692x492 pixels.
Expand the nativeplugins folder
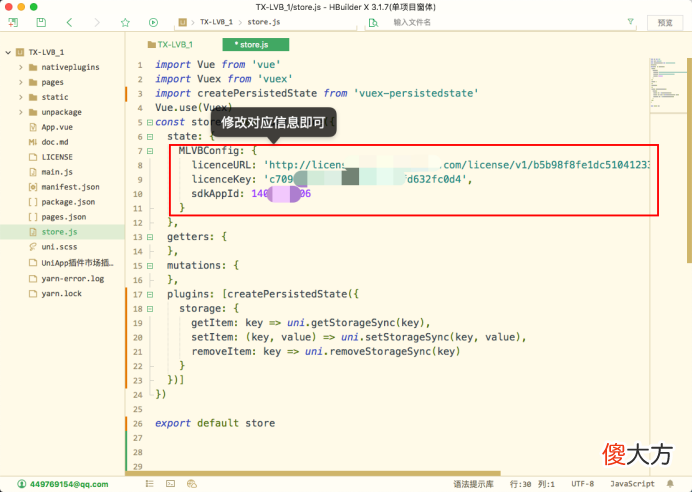point(21,67)
